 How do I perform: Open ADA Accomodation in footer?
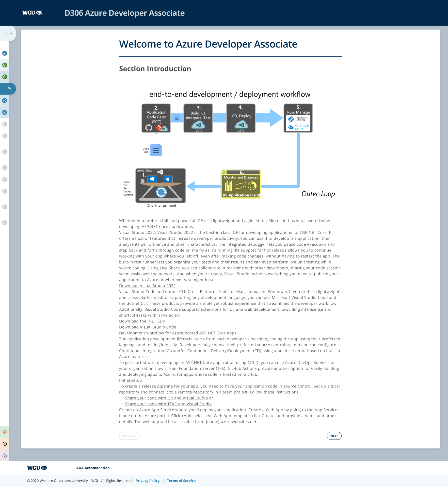point(93,468)
